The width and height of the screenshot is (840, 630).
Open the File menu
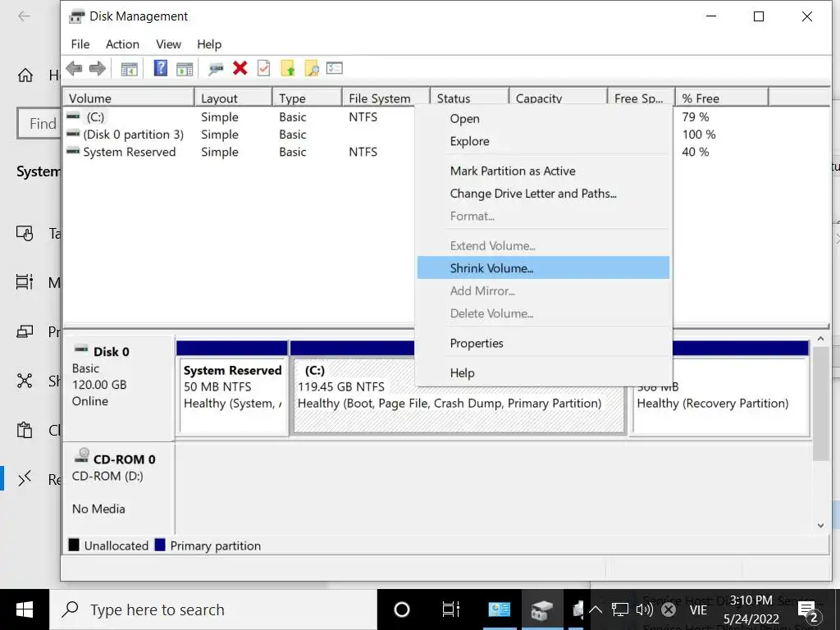80,44
